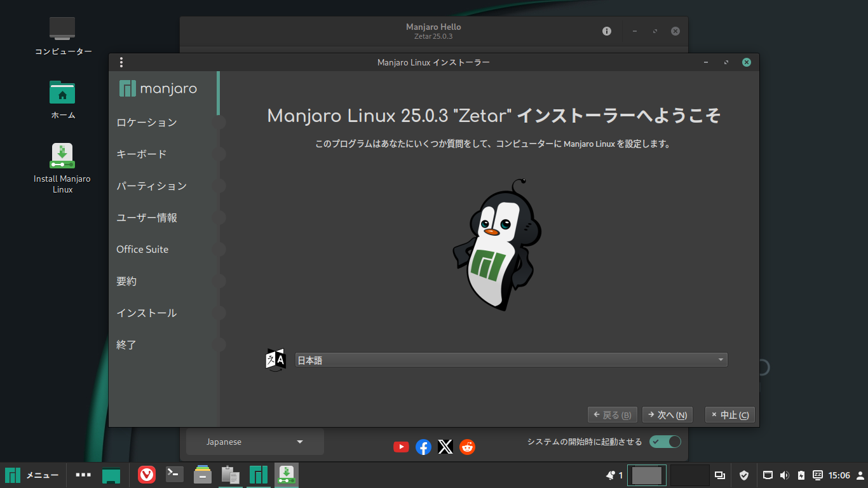Click the installer welcome heading text
This screenshot has height=488, width=868.
(494, 116)
